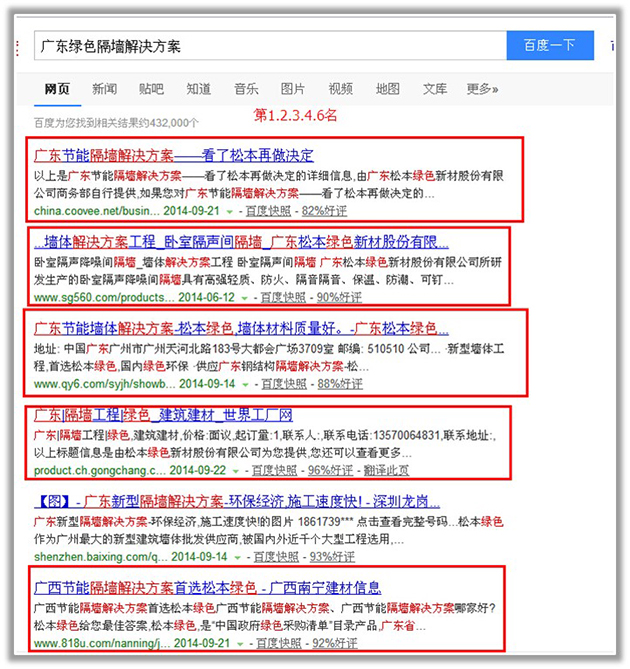
Task: Open 百度快照 for china.coovee.net result
Action: pyautogui.click(x=268, y=211)
